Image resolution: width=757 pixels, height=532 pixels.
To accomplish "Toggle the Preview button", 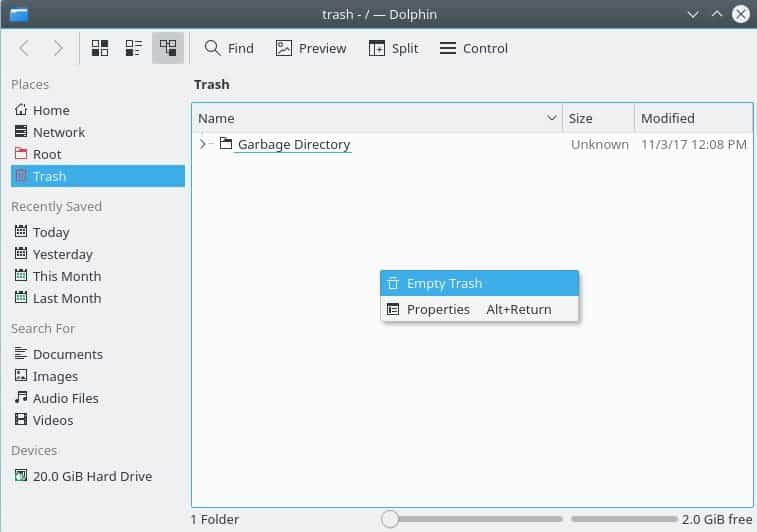I will pyautogui.click(x=311, y=48).
